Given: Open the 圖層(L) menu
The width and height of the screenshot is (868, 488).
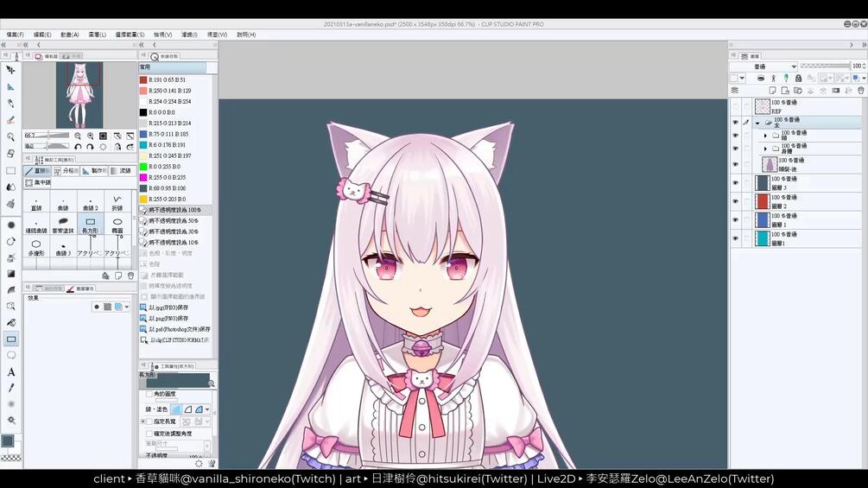Looking at the screenshot, I should click(x=97, y=35).
